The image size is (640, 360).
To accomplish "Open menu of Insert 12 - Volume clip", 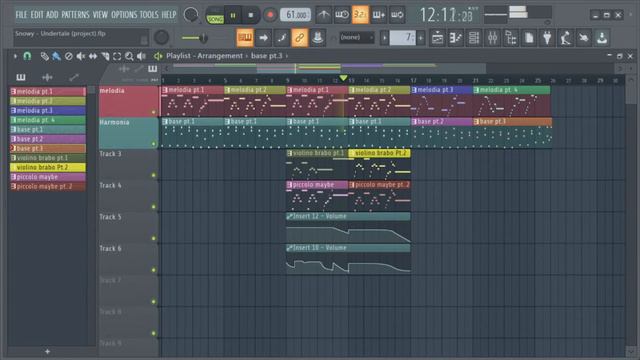I will click(289, 216).
